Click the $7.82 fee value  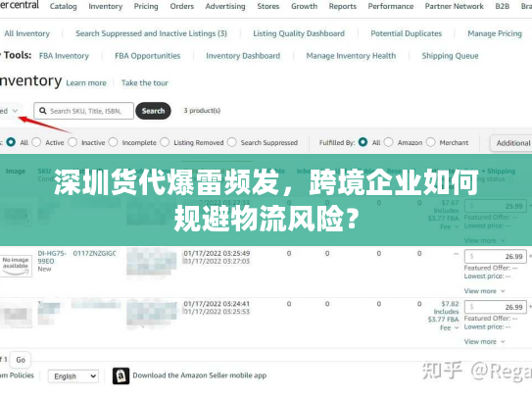450,304
